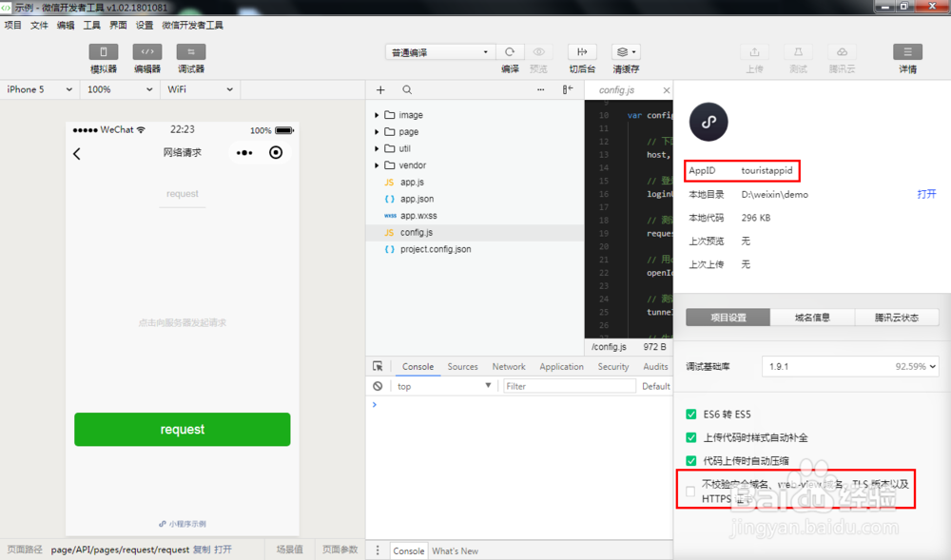Toggle the simulator panel icon
The image size is (951, 560).
pyautogui.click(x=103, y=52)
